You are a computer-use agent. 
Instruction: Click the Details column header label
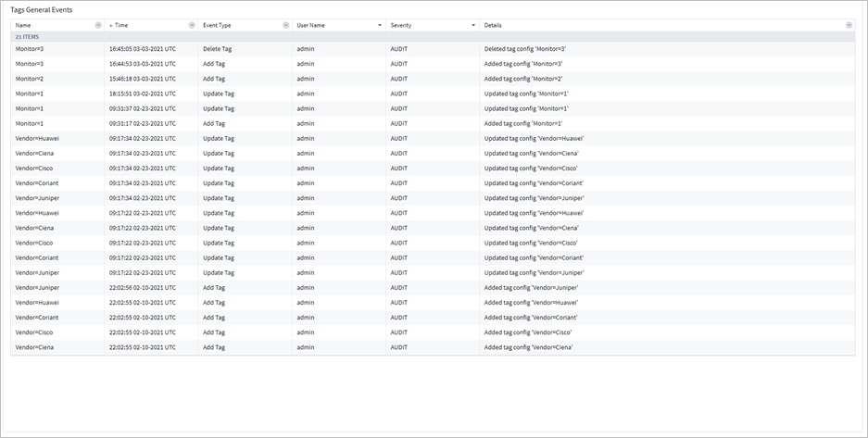493,25
